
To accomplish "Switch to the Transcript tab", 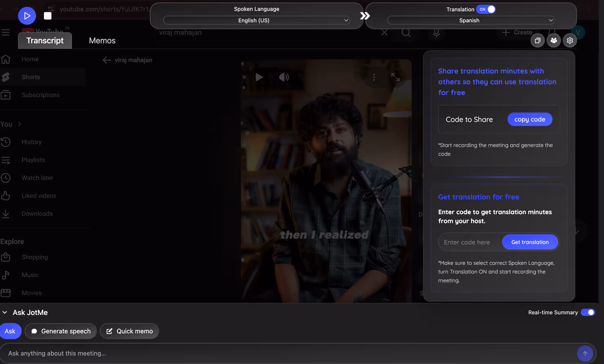I will tap(45, 40).
